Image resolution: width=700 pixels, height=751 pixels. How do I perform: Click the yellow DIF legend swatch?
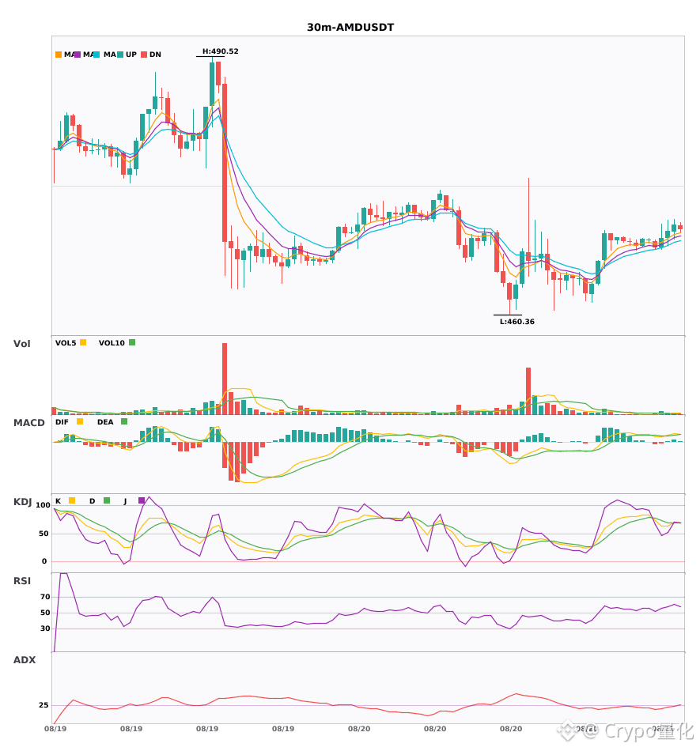(80, 421)
